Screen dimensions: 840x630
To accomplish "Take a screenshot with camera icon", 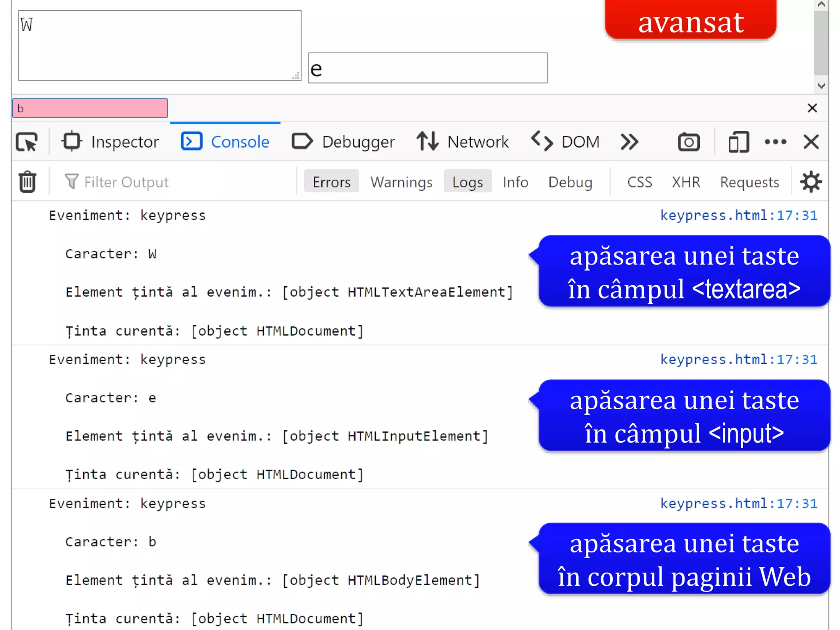I will point(689,142).
